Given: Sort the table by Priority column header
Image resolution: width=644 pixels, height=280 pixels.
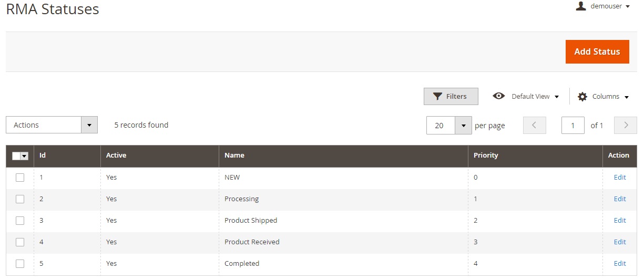Looking at the screenshot, I should (x=486, y=155).
